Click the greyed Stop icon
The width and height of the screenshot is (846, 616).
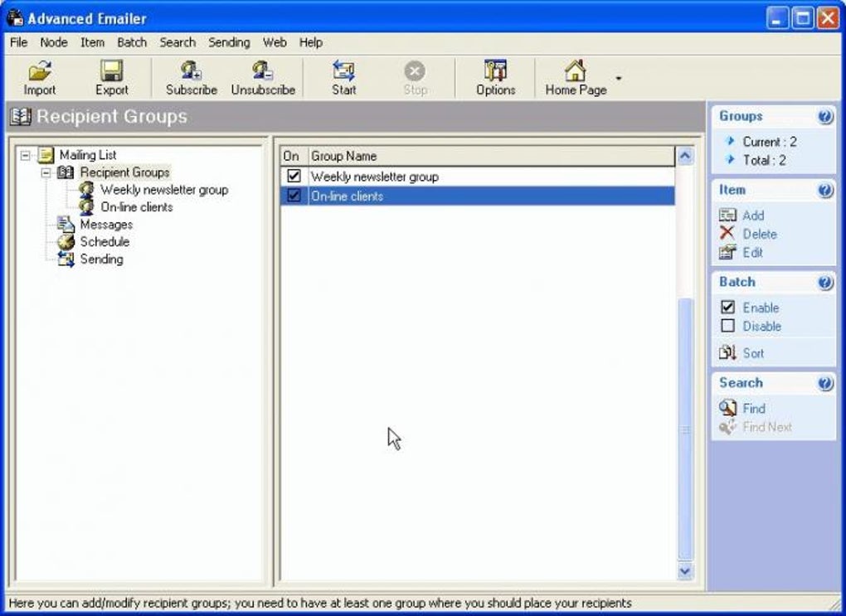click(415, 70)
